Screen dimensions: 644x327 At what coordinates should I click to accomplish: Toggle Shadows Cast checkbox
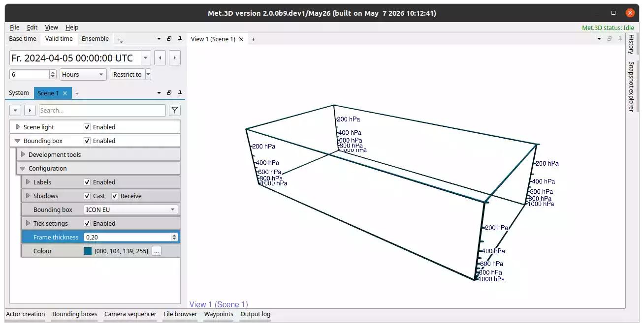(87, 196)
